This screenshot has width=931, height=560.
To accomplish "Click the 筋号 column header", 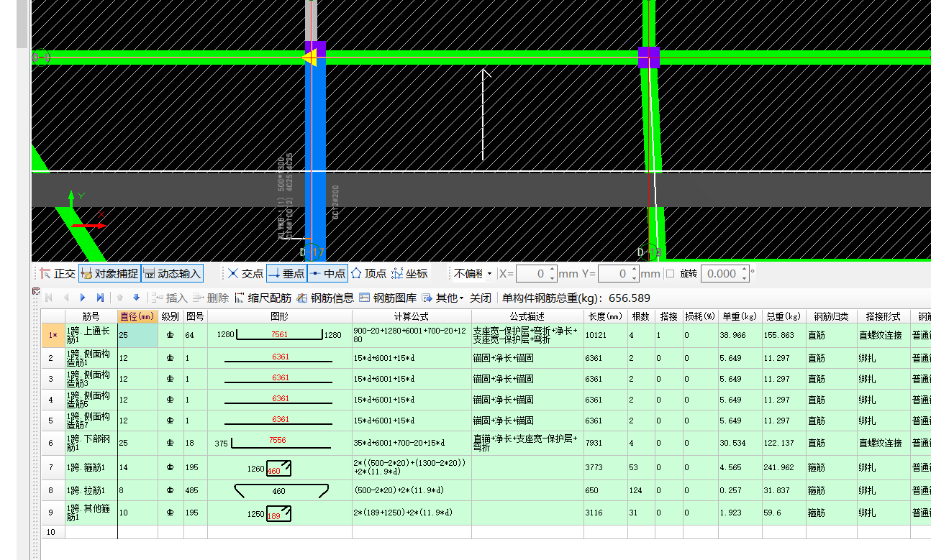I will 91,316.
